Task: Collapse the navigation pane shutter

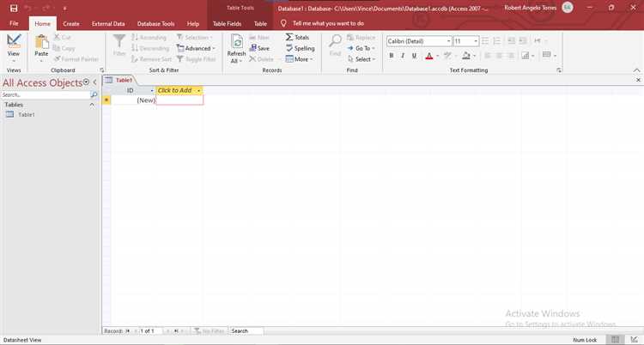Action: coord(94,82)
